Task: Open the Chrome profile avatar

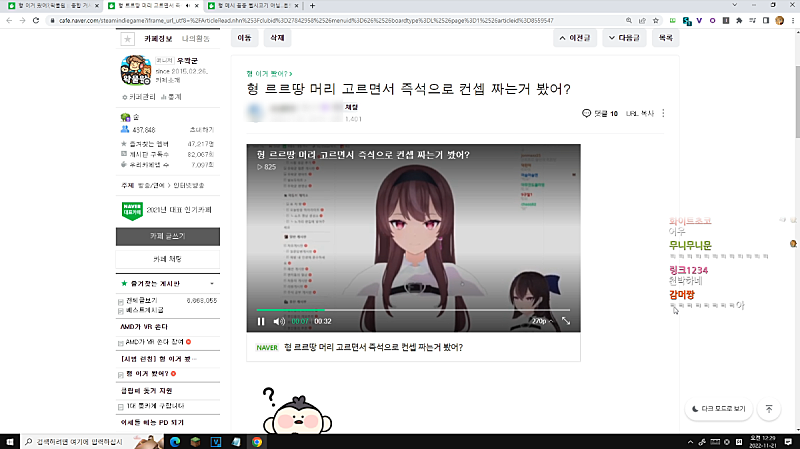Action: pos(779,20)
